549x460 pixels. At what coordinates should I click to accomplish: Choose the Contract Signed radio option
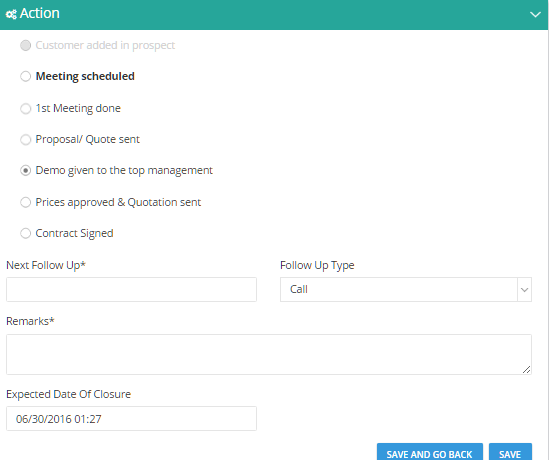pos(26,234)
